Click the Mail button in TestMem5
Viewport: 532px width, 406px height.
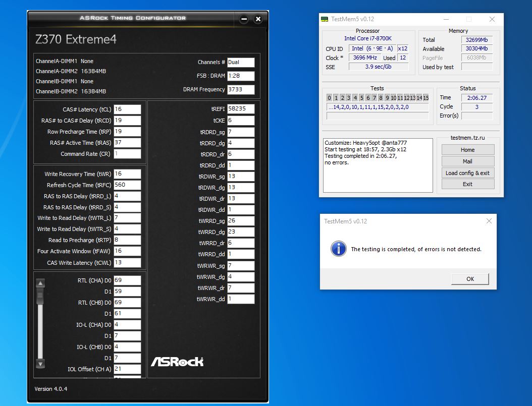click(x=467, y=161)
